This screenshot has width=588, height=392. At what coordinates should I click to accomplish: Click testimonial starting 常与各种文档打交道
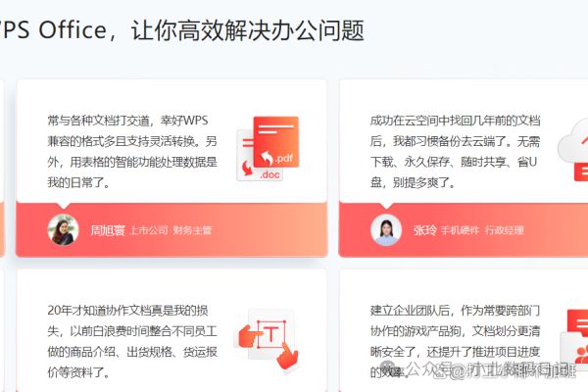[x=132, y=152]
